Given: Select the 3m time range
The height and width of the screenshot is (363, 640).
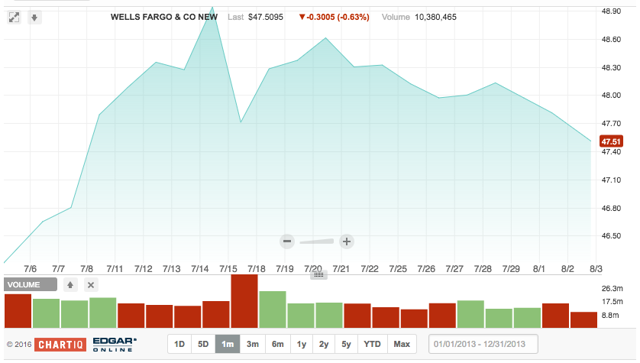Looking at the screenshot, I should (253, 344).
